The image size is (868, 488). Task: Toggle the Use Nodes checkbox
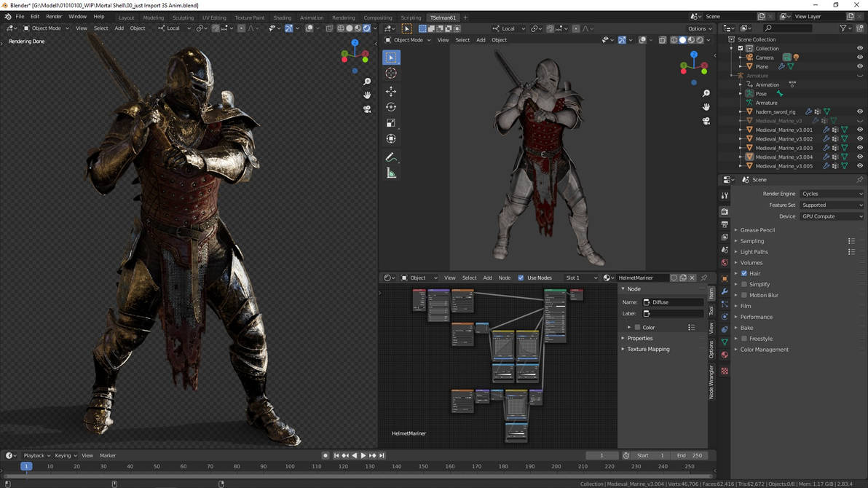(x=521, y=278)
